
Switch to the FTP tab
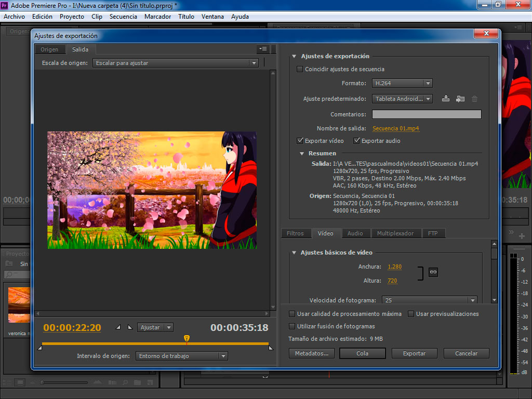pos(433,233)
